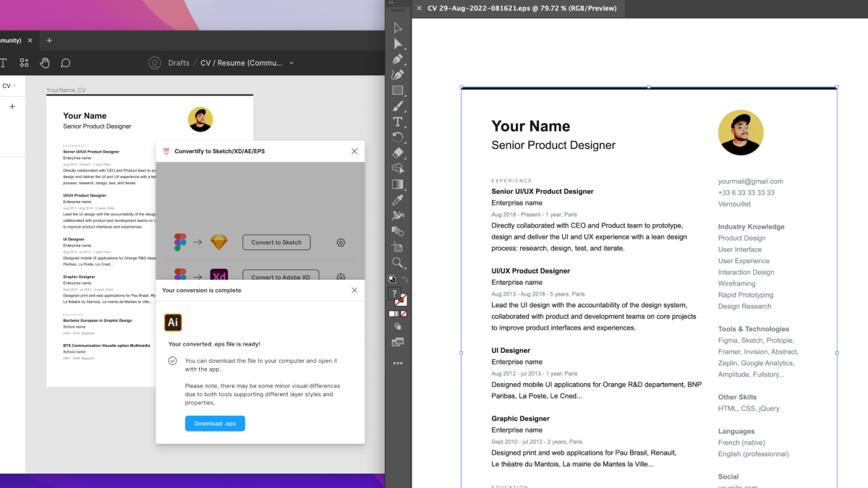Select the Direct Selection tool
The height and width of the screenshot is (488, 868).
[x=398, y=43]
